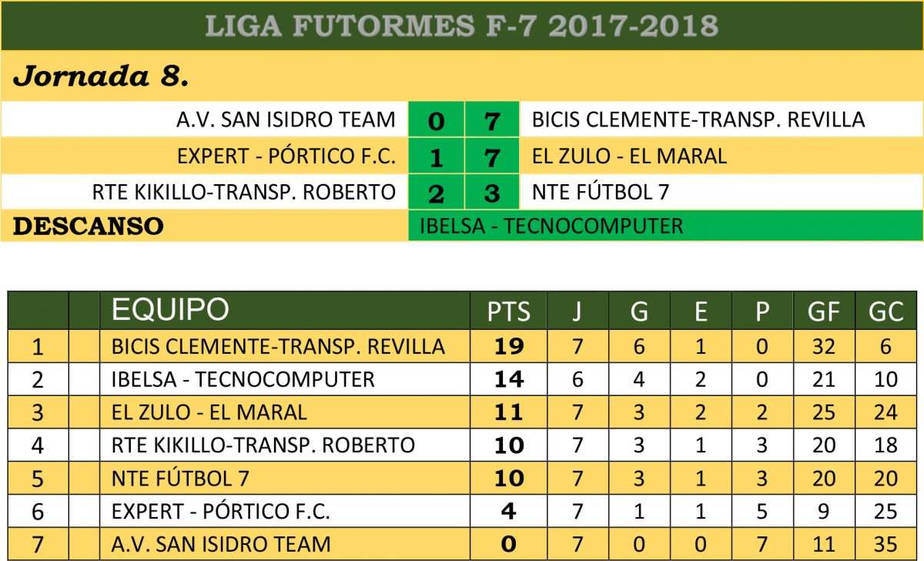Image resolution: width=924 pixels, height=561 pixels.
Task: Select the GF column header
Action: pos(823,311)
